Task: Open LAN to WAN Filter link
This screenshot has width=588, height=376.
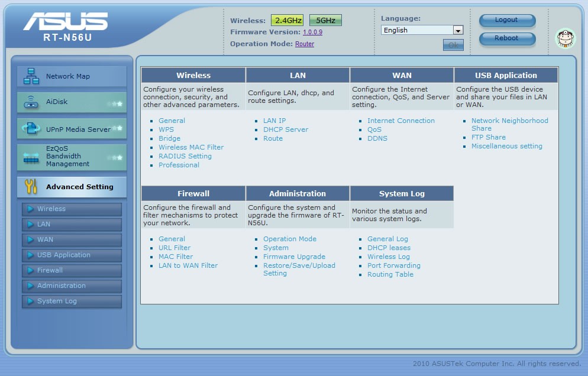Action: tap(188, 265)
